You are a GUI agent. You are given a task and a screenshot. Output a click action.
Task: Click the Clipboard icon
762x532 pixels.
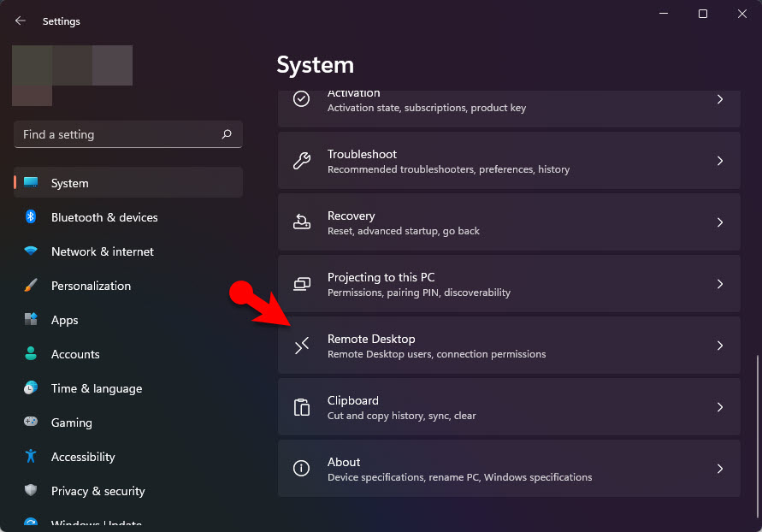click(x=301, y=407)
